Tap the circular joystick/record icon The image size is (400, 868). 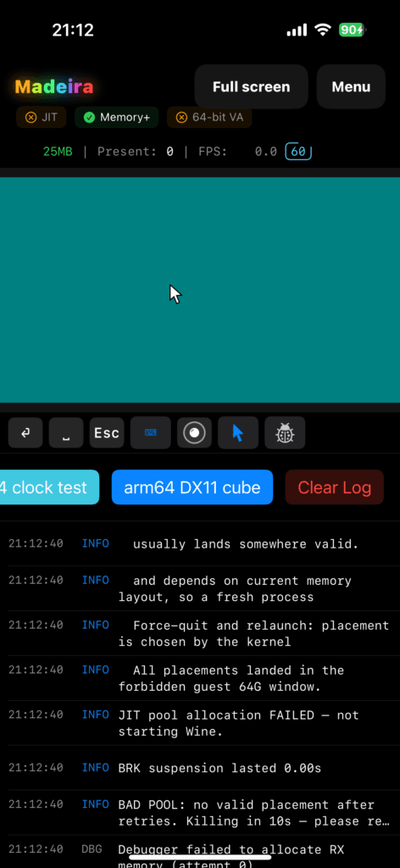click(194, 432)
